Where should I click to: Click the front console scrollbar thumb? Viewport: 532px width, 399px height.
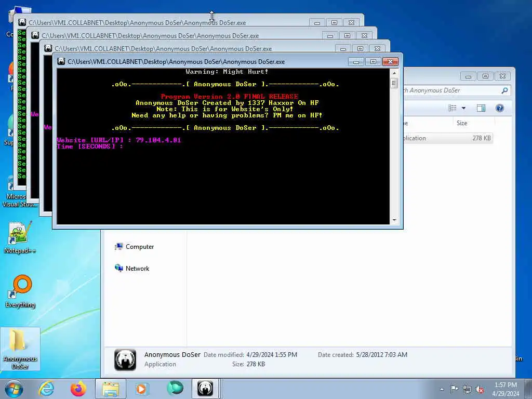click(394, 83)
